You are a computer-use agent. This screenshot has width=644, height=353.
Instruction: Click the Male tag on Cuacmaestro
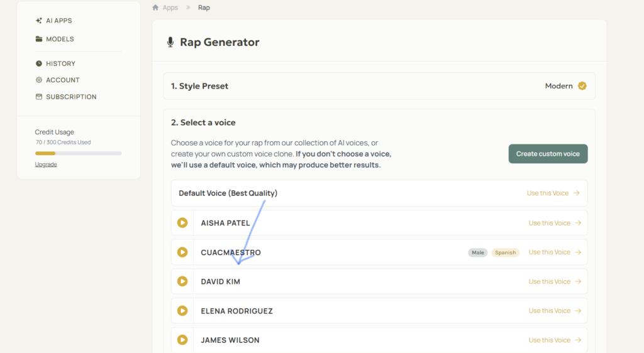[478, 253]
